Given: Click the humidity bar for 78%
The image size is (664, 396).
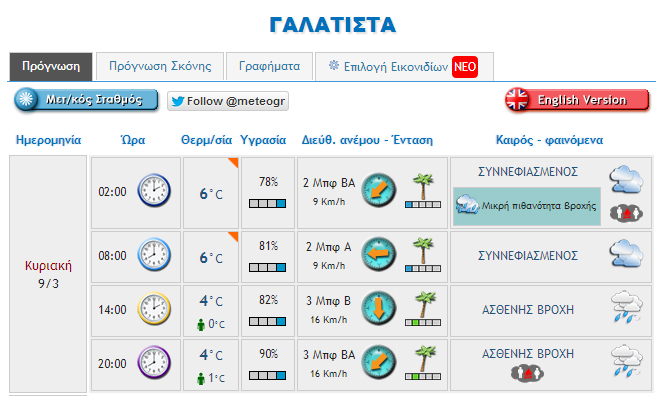Looking at the screenshot, I should pyautogui.click(x=267, y=203).
